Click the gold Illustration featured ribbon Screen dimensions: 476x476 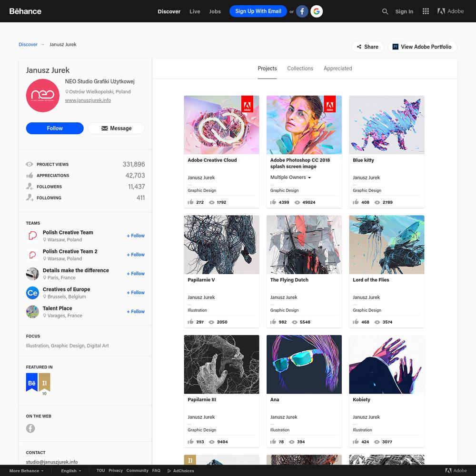click(x=44, y=382)
